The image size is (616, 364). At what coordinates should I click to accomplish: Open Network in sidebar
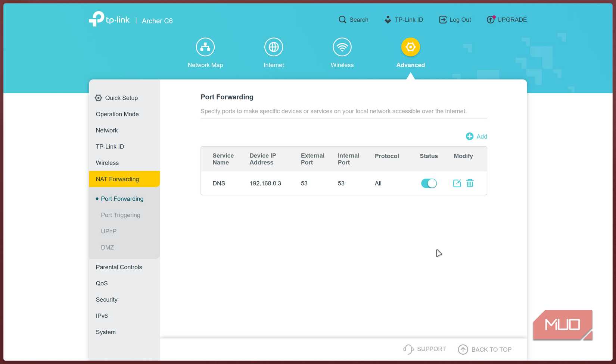107,131
